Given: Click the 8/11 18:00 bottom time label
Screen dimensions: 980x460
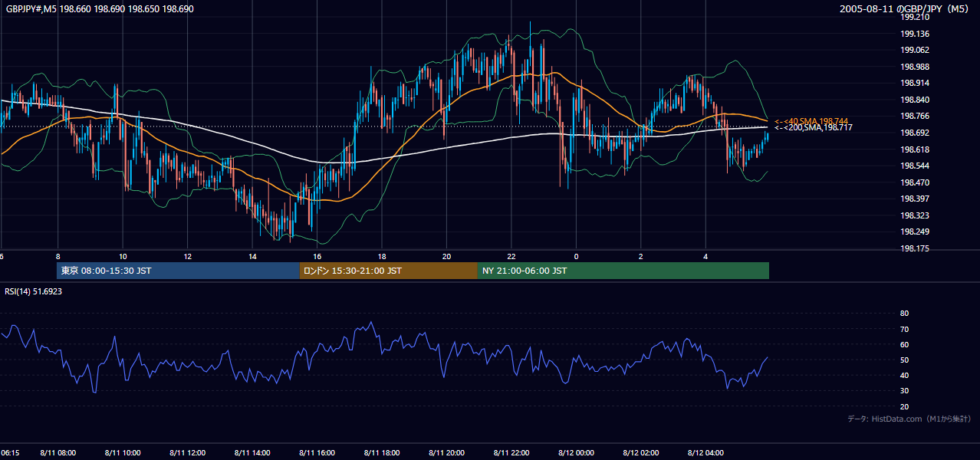Looking at the screenshot, I should [x=382, y=453].
